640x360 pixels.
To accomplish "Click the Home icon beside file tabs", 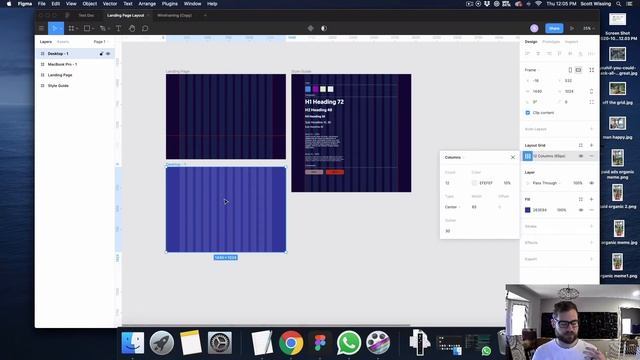I will tap(67, 16).
